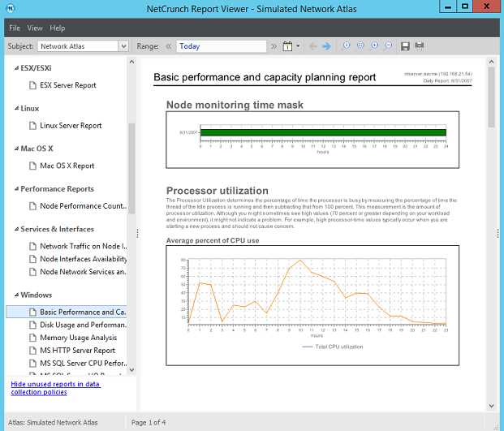The width and height of the screenshot is (504, 431).
Task: Click the report tree's scroll up arrow
Action: point(131,62)
